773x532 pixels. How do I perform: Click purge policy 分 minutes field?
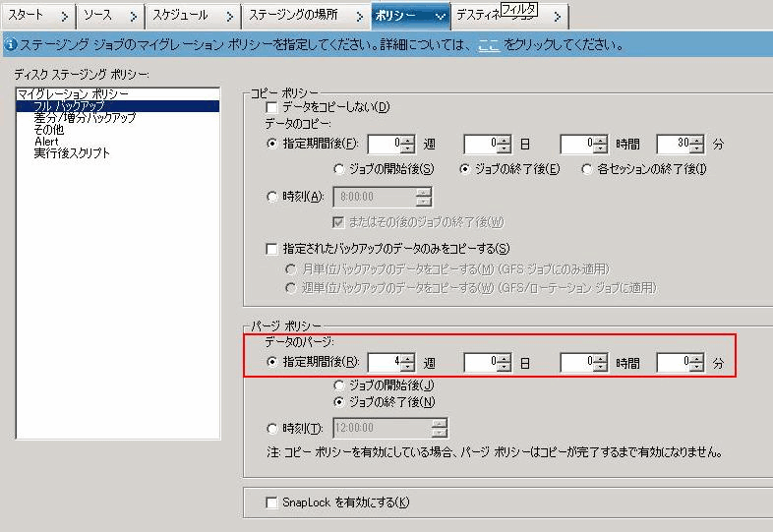tap(674, 363)
